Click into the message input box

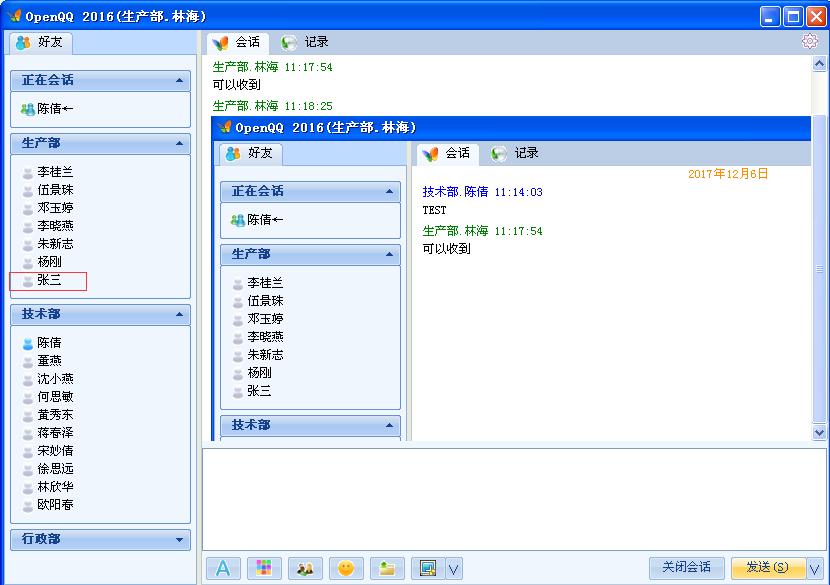(513, 499)
